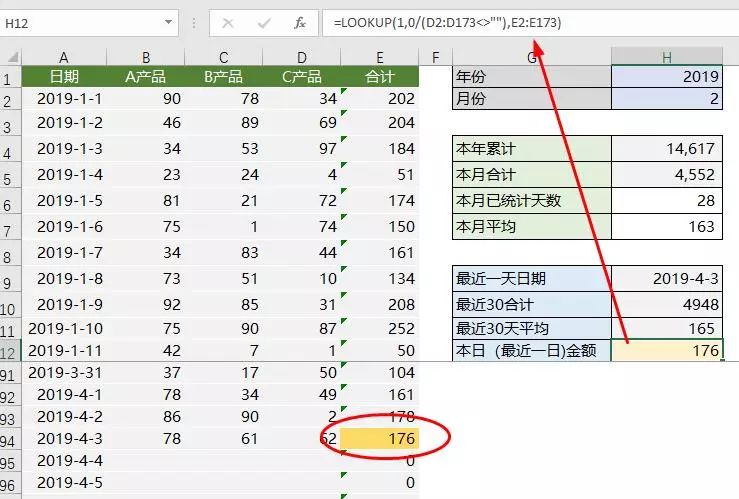Select date cell 2019-3-31
This screenshot has height=499, width=739.
[x=64, y=373]
